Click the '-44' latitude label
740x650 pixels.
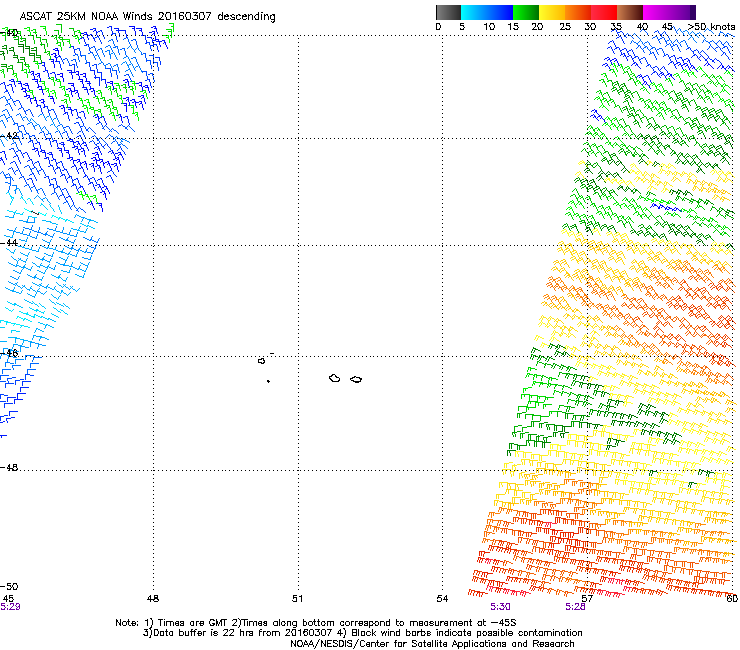9,242
